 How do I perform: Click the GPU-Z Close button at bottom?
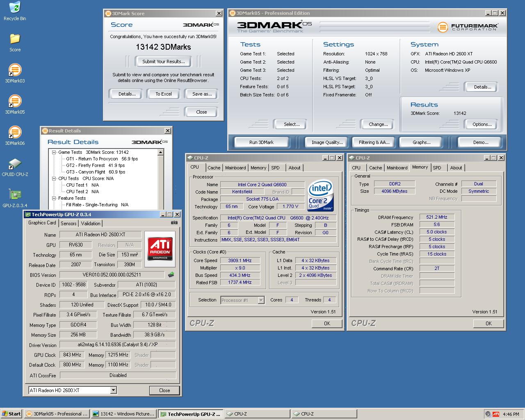click(164, 390)
